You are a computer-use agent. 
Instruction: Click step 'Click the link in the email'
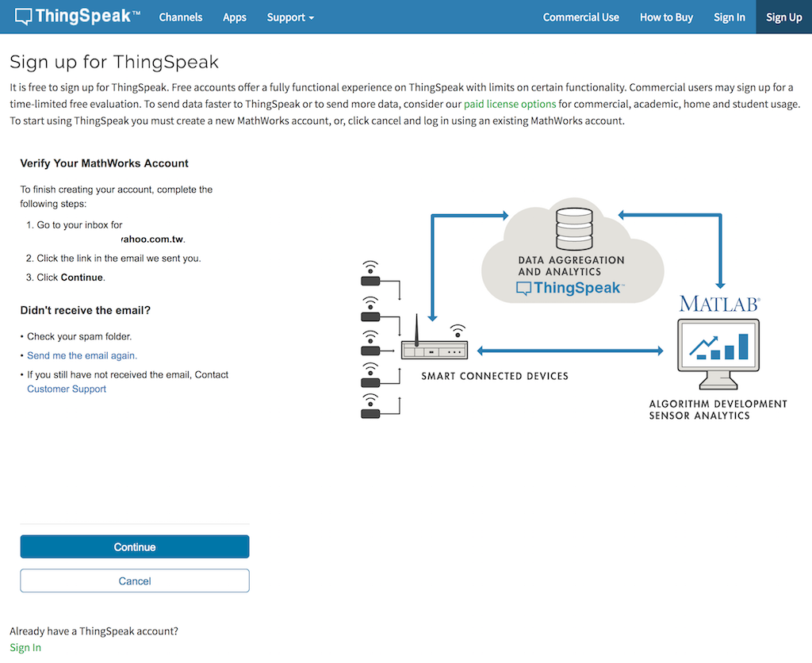click(x=119, y=259)
